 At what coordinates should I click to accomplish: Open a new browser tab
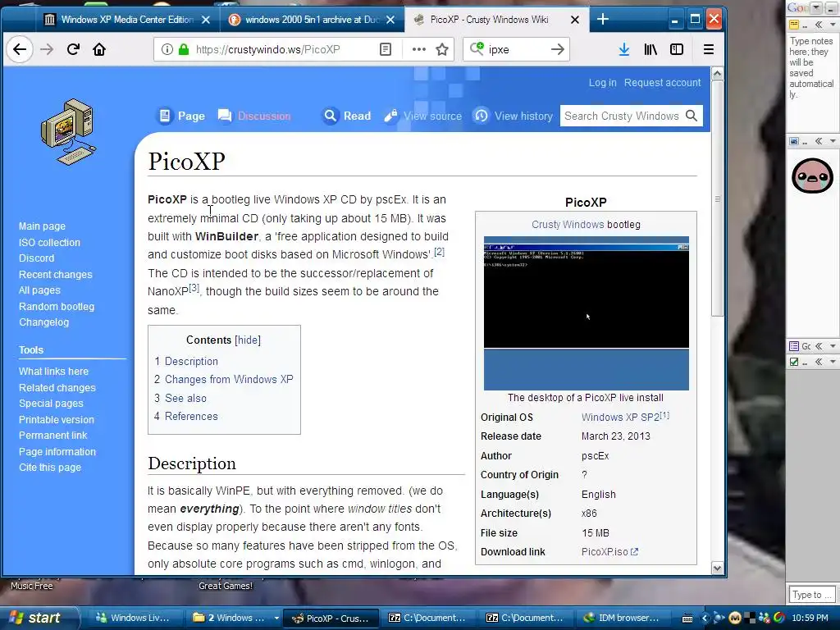point(603,20)
